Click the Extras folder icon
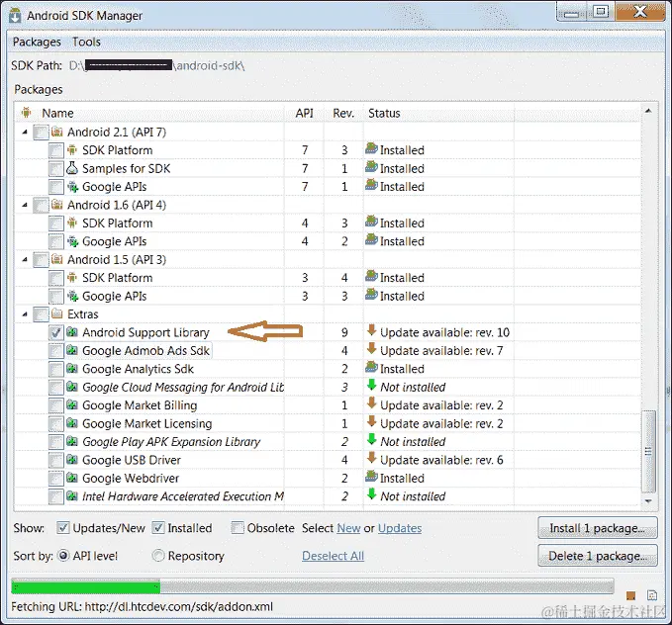This screenshot has height=625, width=672. click(57, 313)
